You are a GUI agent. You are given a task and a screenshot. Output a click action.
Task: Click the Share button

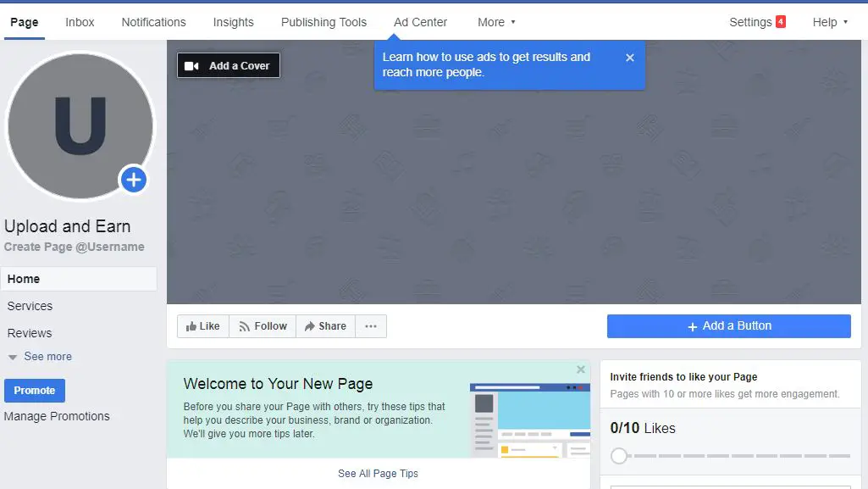point(325,326)
